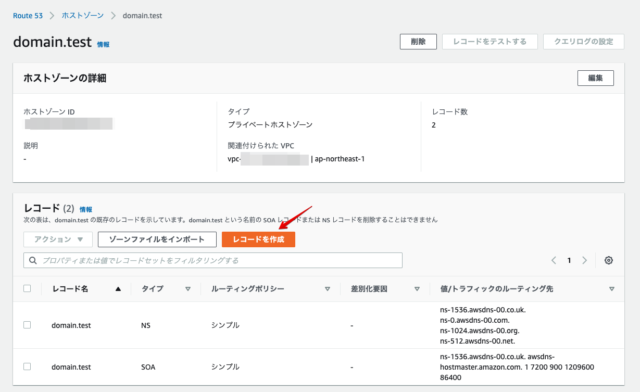Click the 削除 button
The width and height of the screenshot is (640, 392).
(x=418, y=42)
